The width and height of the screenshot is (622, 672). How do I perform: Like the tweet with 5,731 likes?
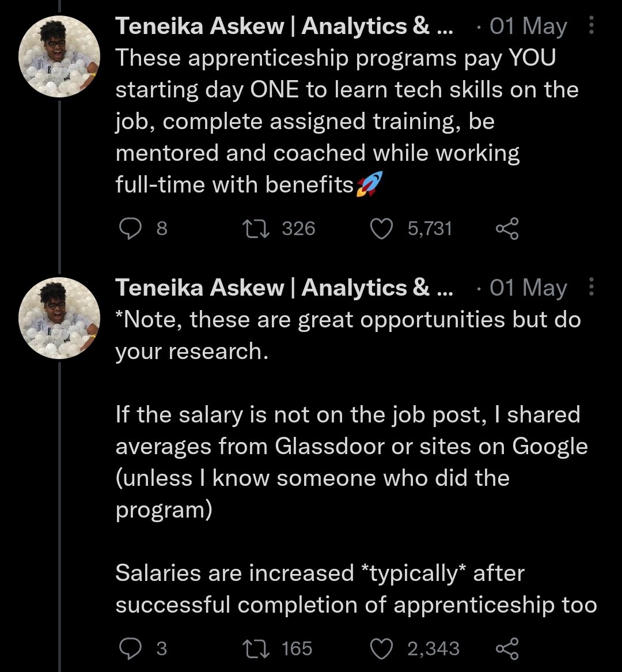[x=380, y=229]
